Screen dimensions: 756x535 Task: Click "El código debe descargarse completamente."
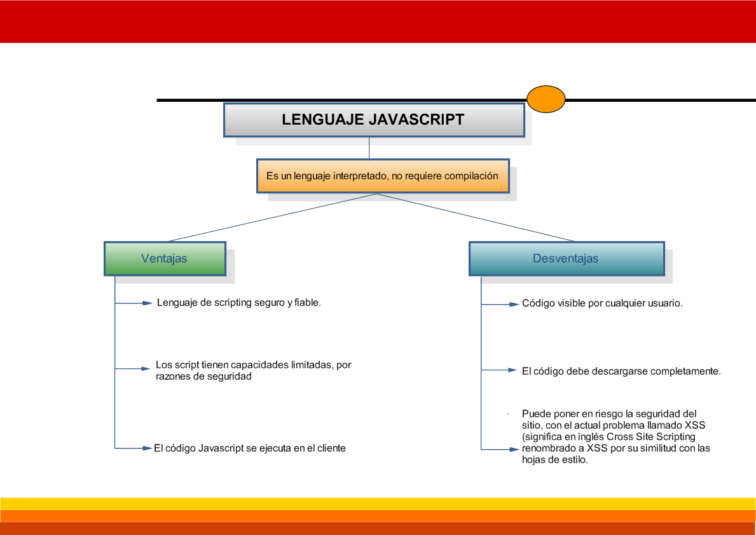(621, 371)
